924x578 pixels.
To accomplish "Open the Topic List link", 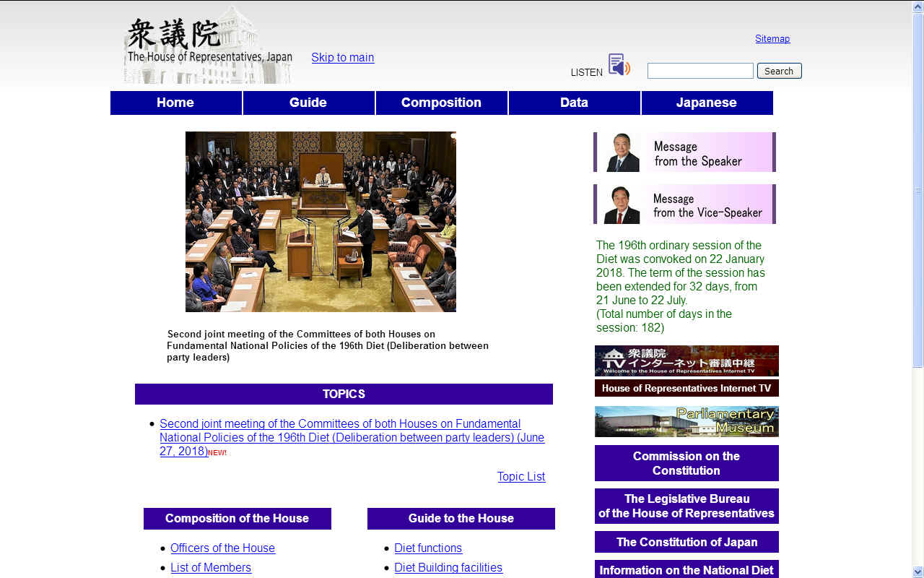I will click(x=521, y=476).
